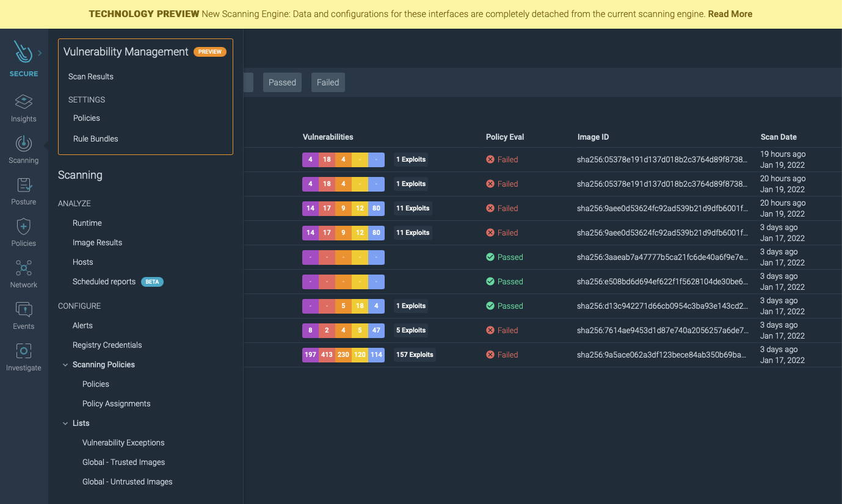Follow the Read More link in banner
The width and height of the screenshot is (842, 504).
click(x=730, y=14)
